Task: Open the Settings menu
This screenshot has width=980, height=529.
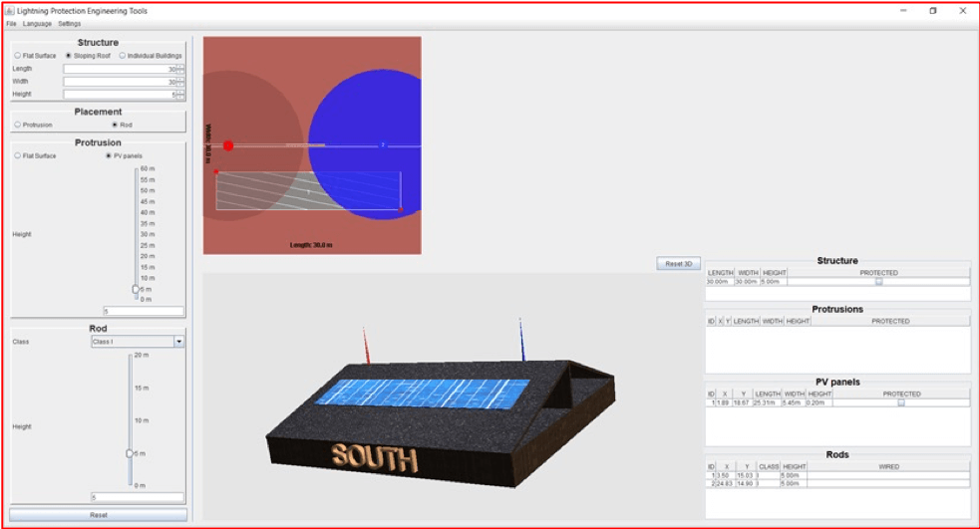Action: coord(70,24)
